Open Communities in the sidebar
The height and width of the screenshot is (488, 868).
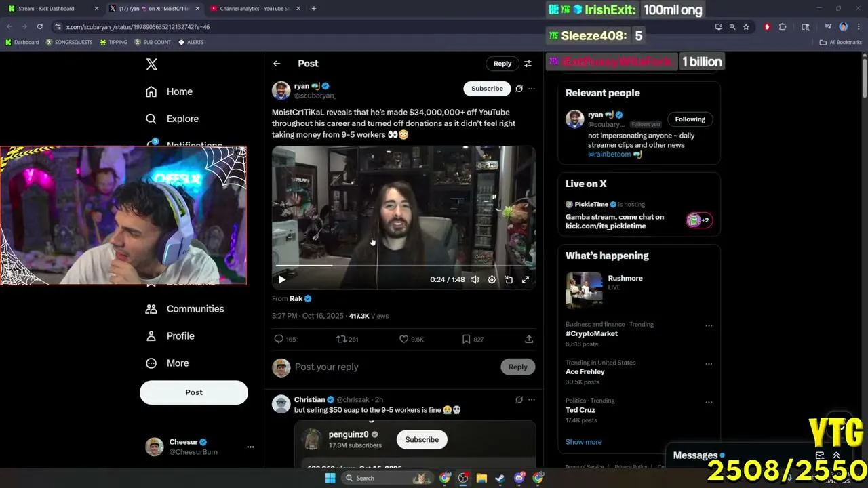click(x=185, y=309)
